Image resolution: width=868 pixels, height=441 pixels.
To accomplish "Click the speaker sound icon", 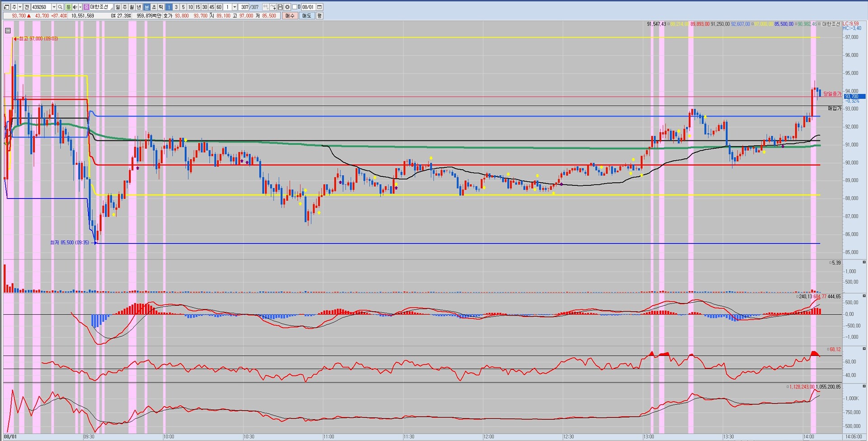I will 75,7.
